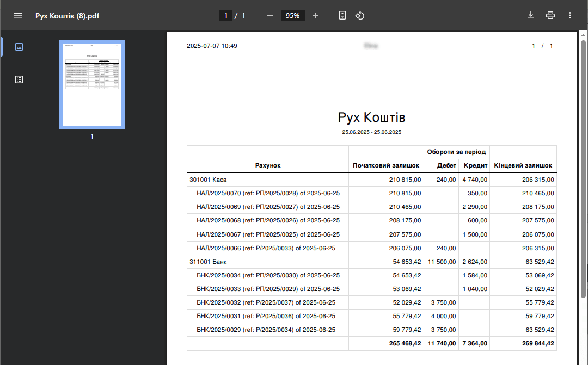The width and height of the screenshot is (588, 365).
Task: Click the page number input field
Action: [226, 15]
